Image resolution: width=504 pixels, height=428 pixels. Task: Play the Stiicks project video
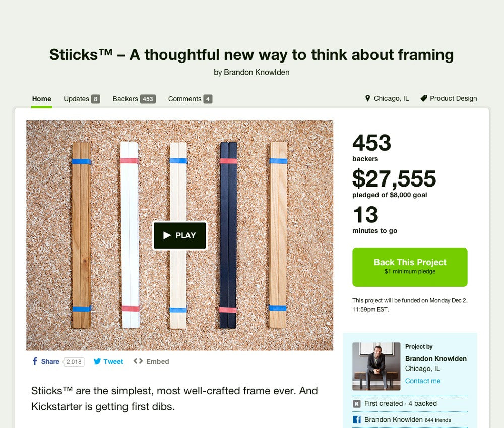pyautogui.click(x=180, y=235)
